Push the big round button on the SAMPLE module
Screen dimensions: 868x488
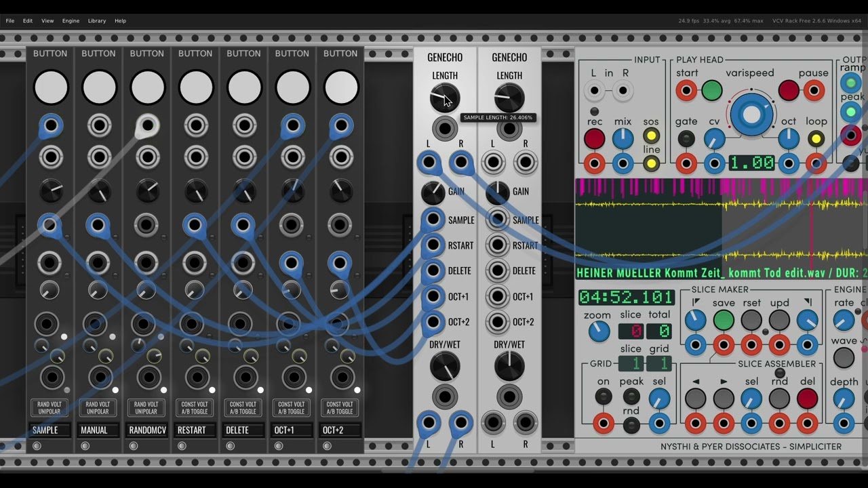pos(51,88)
